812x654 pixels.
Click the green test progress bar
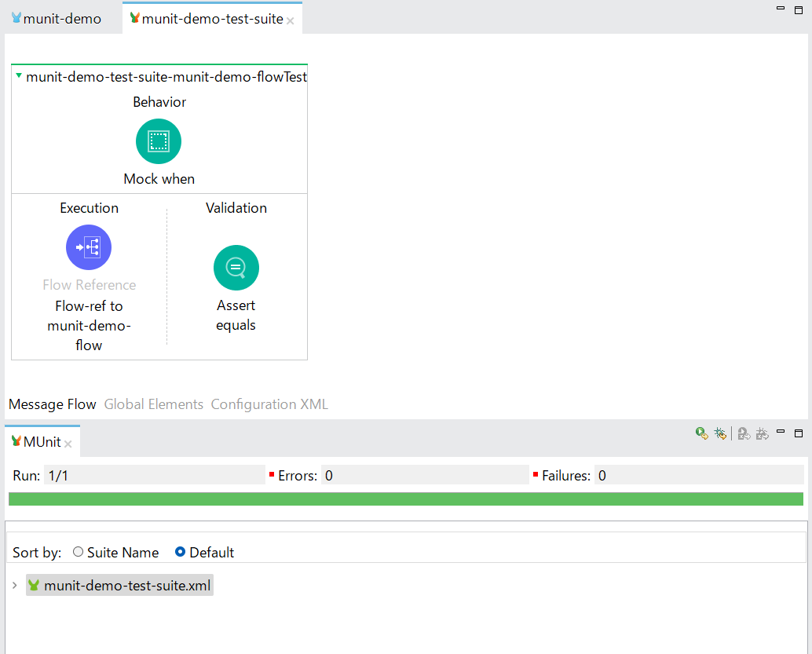406,499
